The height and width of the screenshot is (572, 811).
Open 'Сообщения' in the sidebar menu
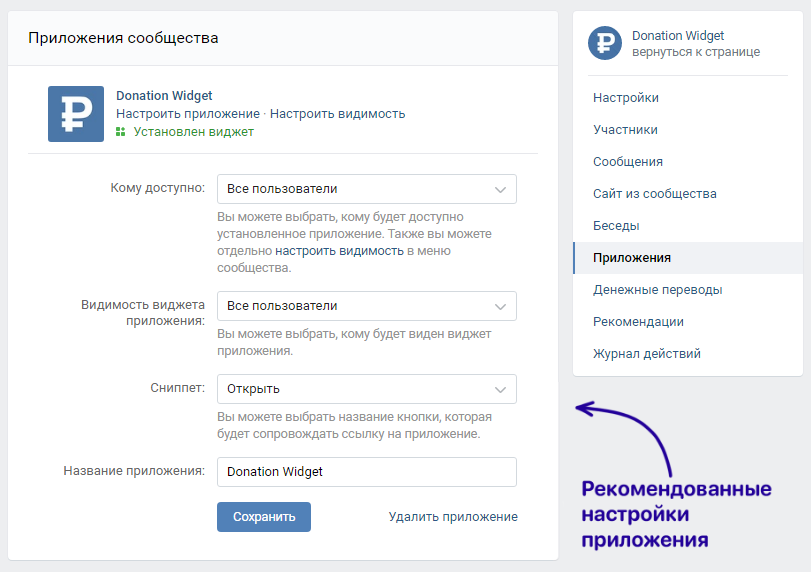[628, 162]
